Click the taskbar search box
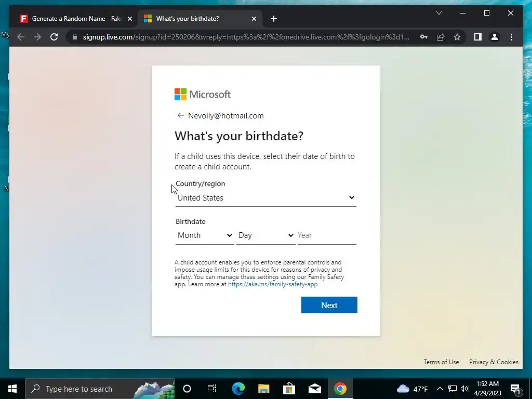 (100, 389)
